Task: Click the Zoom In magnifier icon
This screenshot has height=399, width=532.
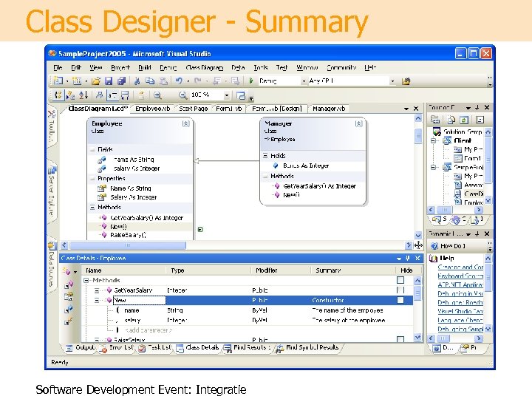Action: 157,95
